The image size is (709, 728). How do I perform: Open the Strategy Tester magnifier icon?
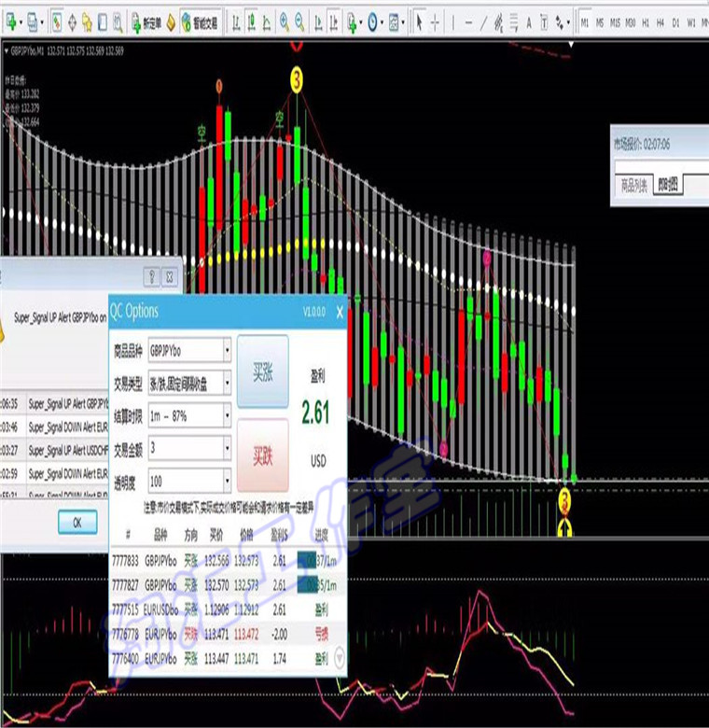[x=118, y=21]
